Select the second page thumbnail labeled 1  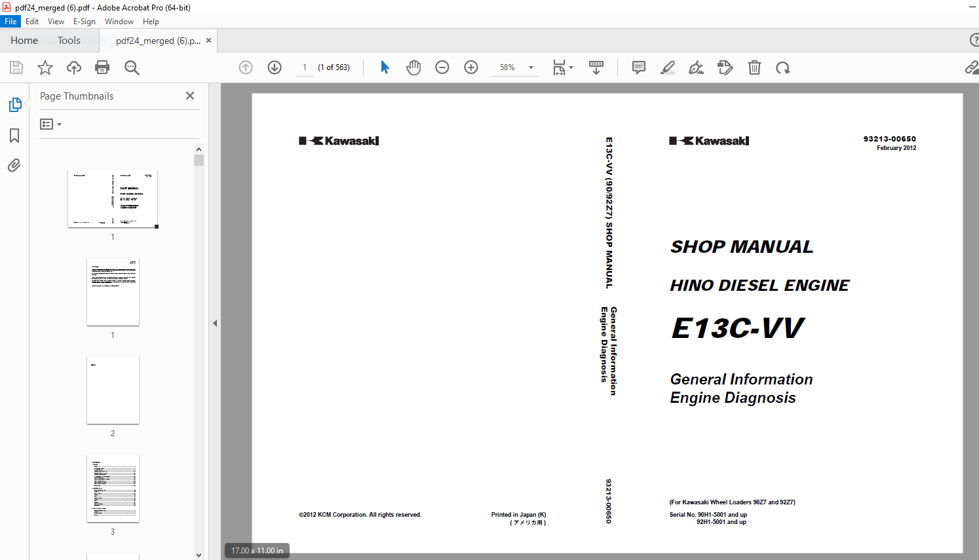pyautogui.click(x=113, y=291)
